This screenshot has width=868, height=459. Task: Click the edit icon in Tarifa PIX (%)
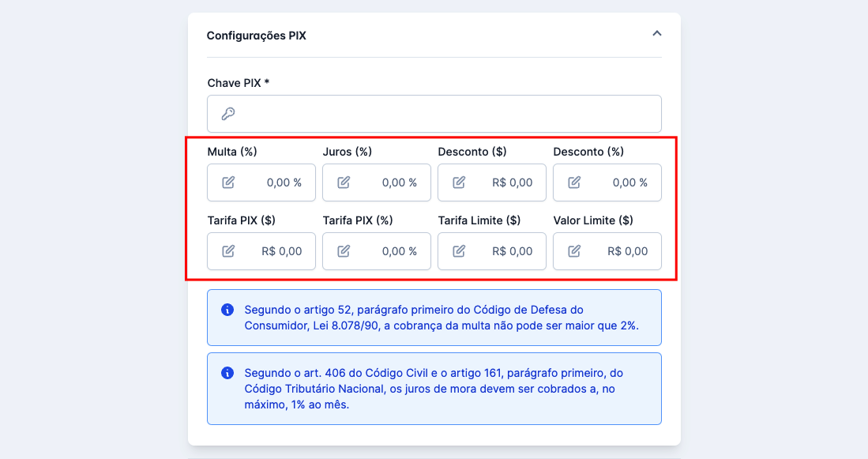click(x=344, y=251)
